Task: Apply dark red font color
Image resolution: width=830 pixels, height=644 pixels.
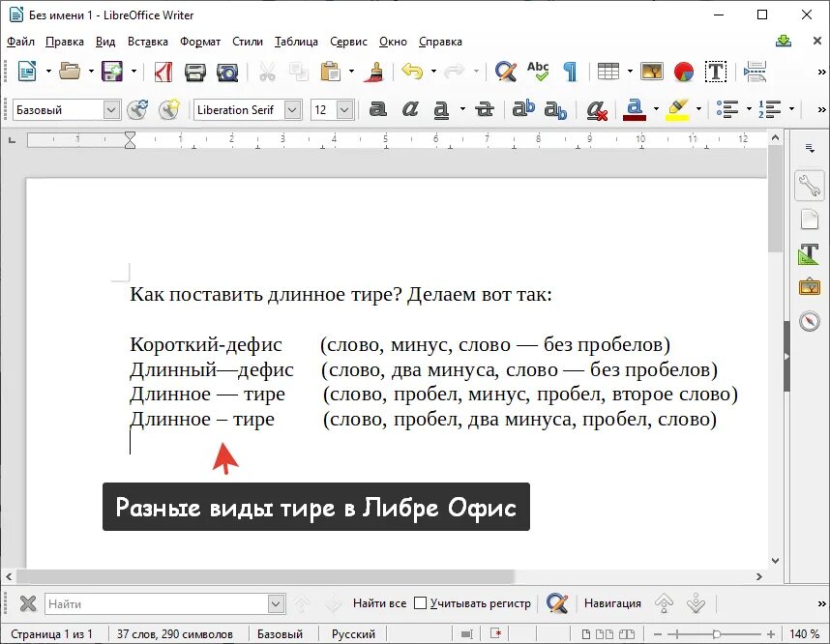Action: (635, 110)
